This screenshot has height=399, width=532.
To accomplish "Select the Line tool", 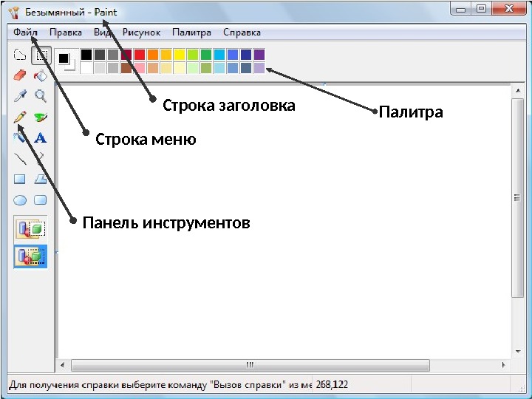I will (20, 158).
